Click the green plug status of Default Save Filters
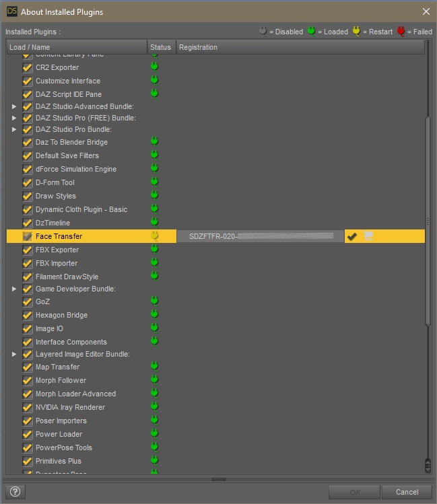This screenshot has height=504, width=437. 155,155
